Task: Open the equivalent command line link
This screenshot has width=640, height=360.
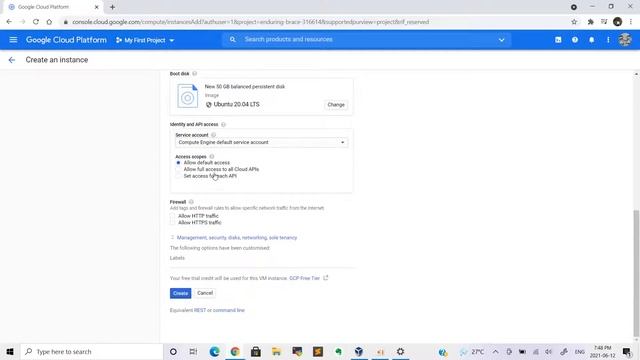Action: (229, 310)
